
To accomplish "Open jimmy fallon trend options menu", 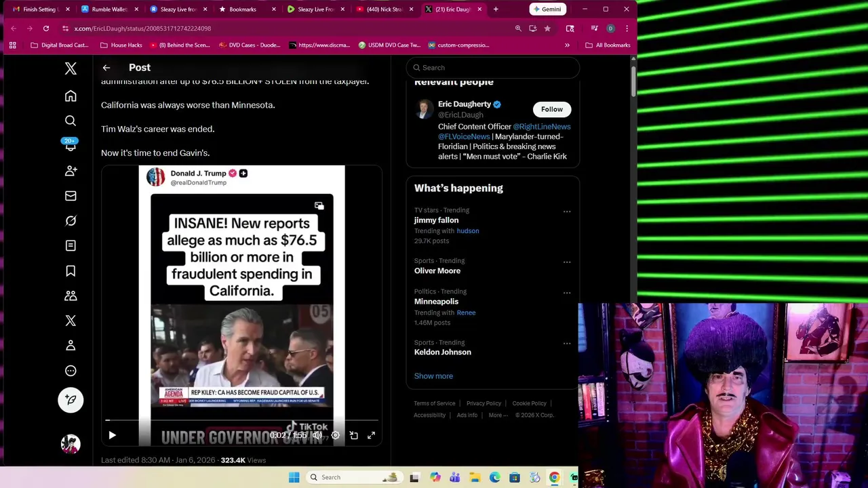I will tap(567, 211).
